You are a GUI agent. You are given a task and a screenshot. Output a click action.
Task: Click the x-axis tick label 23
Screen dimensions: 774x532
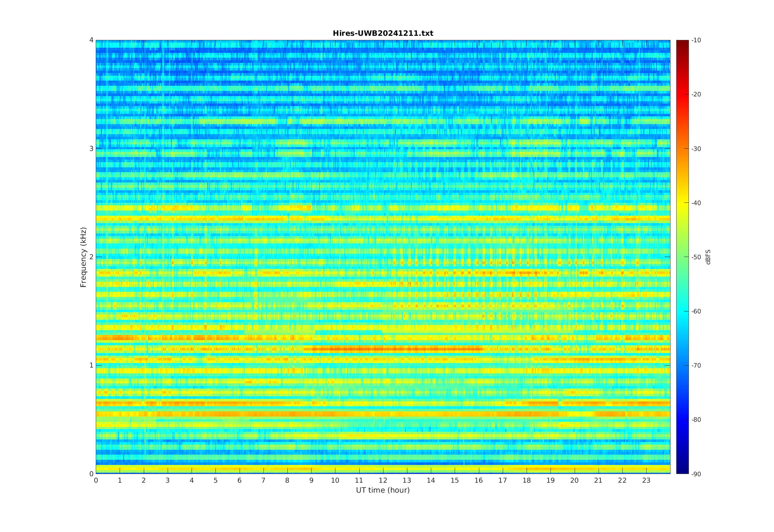(x=646, y=480)
